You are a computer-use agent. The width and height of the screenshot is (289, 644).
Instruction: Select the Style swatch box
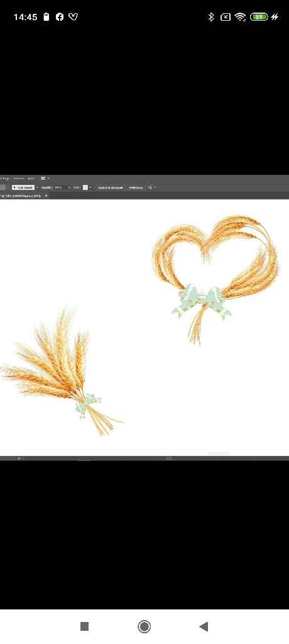coord(85,187)
